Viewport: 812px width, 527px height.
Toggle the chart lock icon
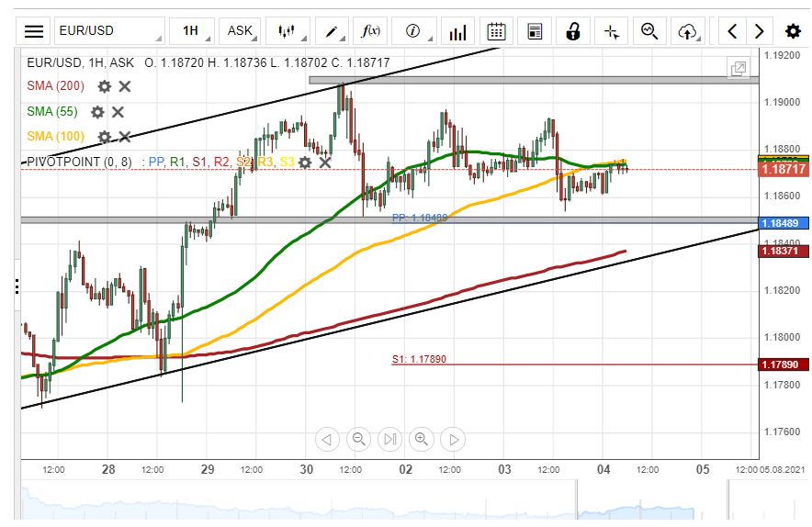click(573, 31)
